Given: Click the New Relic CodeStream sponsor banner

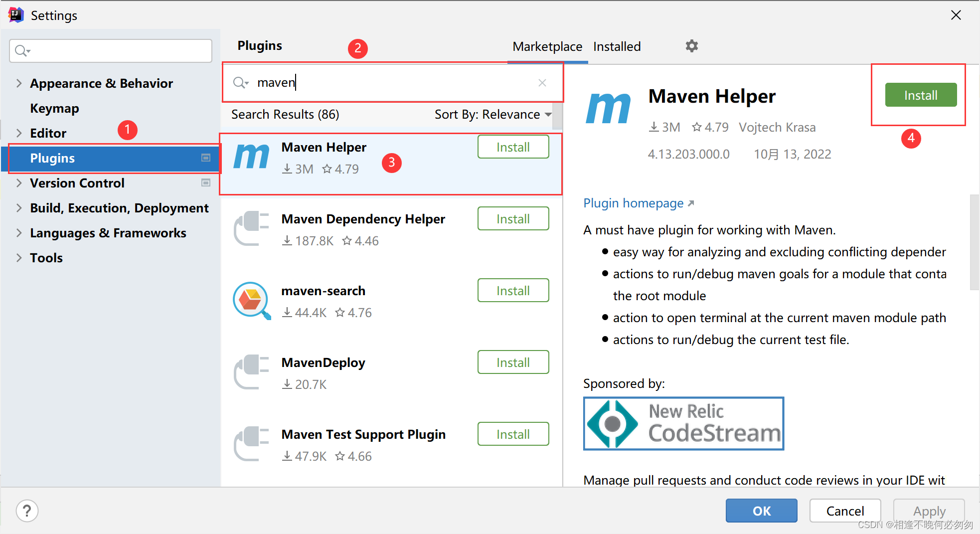Looking at the screenshot, I should point(683,423).
